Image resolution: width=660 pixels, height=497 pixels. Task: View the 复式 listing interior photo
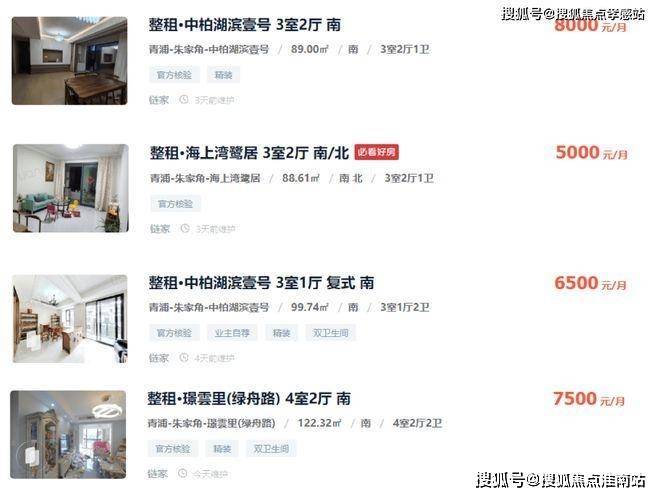tap(70, 319)
